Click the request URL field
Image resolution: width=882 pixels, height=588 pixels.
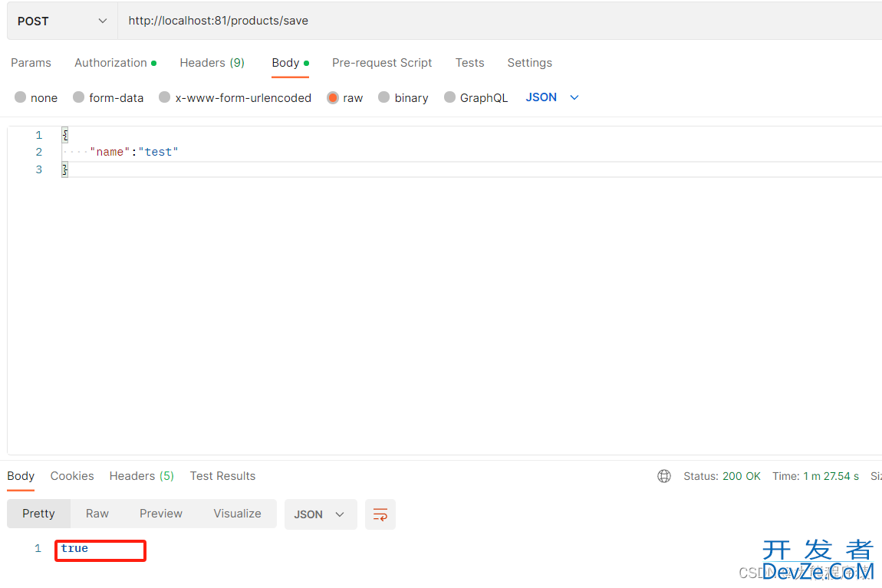499,21
